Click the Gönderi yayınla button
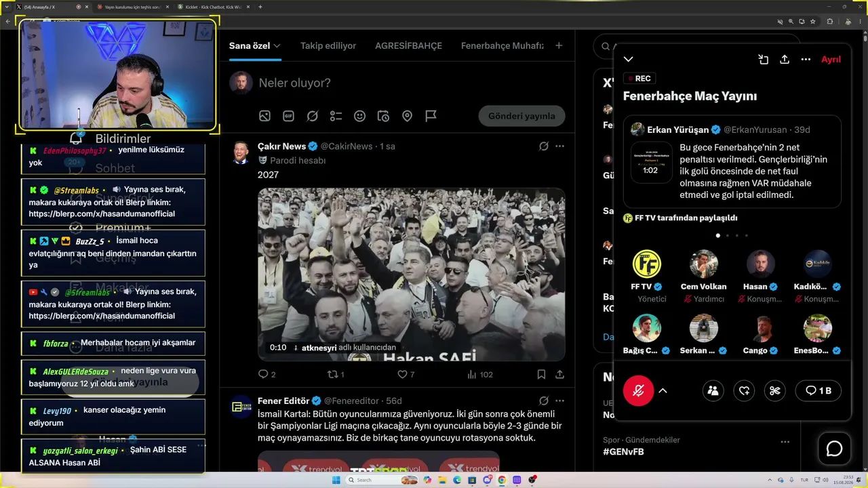 (521, 116)
